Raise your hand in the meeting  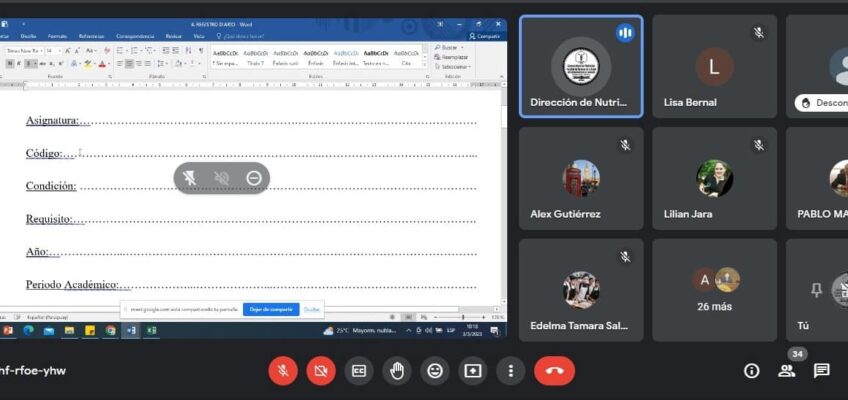[x=397, y=371]
